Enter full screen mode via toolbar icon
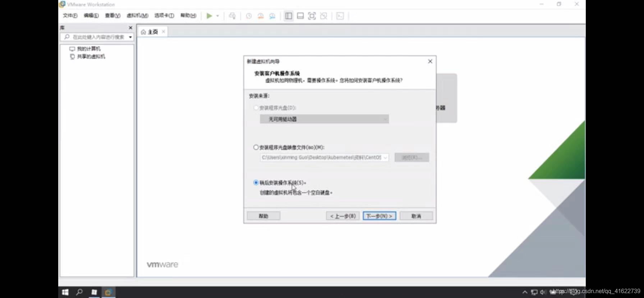The height and width of the screenshot is (298, 644). (x=312, y=16)
